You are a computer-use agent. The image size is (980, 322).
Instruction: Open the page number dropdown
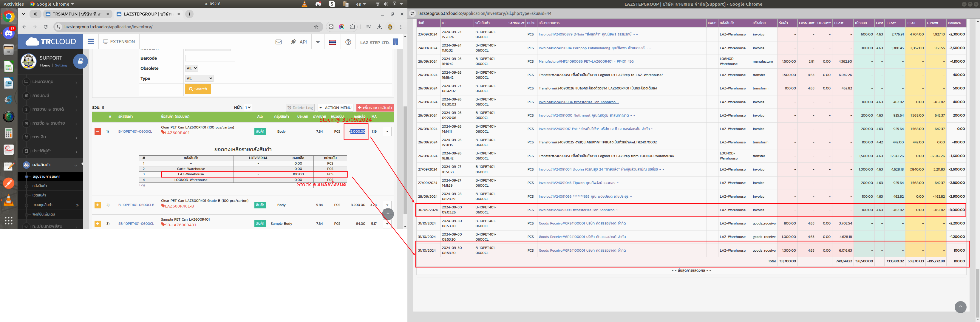[248, 108]
